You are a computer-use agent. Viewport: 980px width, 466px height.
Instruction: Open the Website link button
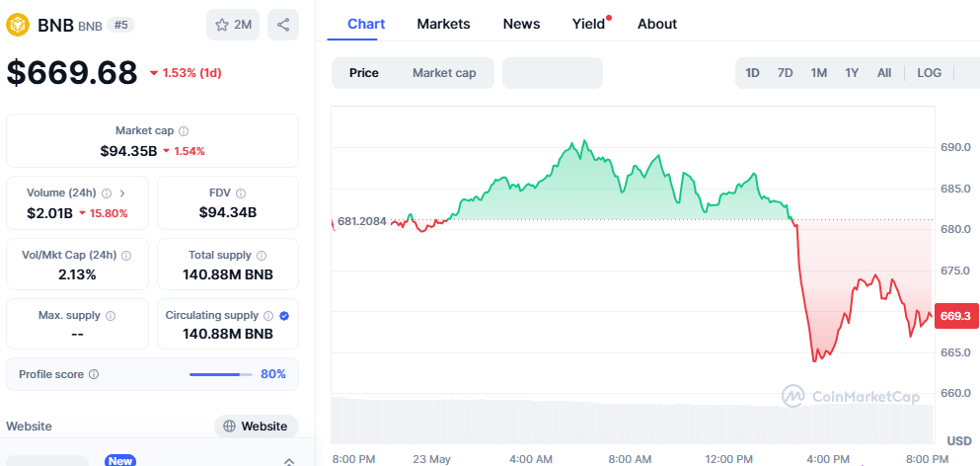[x=257, y=427]
